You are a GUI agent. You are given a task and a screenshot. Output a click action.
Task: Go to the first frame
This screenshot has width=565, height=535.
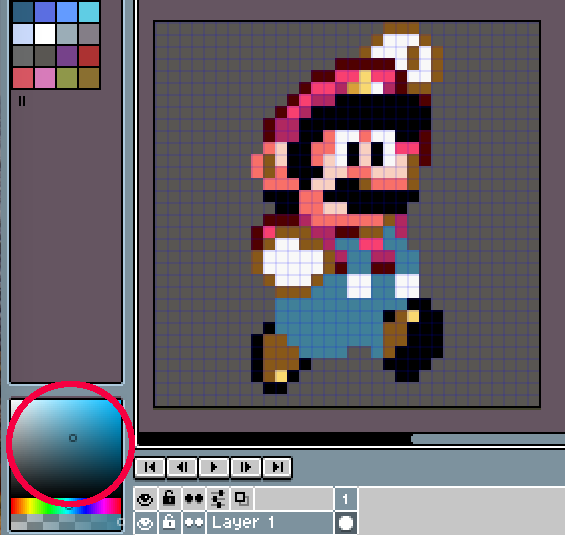coord(150,467)
